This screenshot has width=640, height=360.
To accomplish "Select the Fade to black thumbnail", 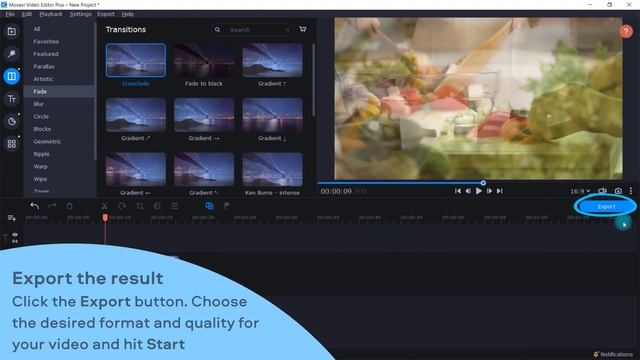I will click(204, 60).
